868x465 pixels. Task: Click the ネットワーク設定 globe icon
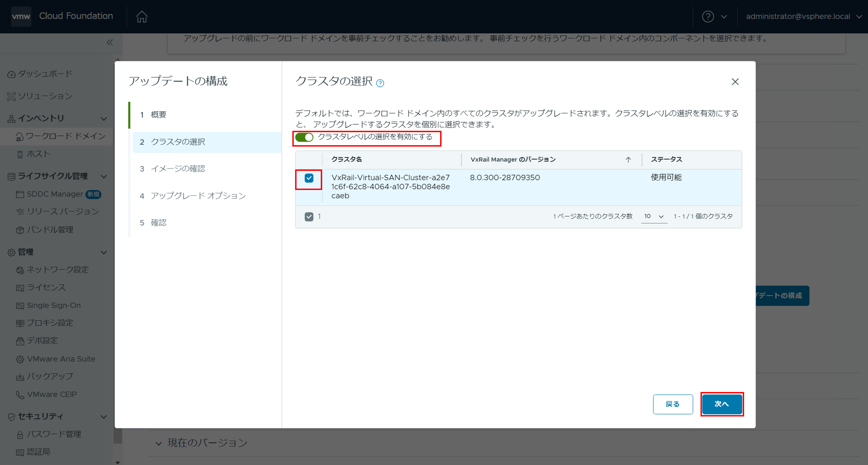point(20,270)
